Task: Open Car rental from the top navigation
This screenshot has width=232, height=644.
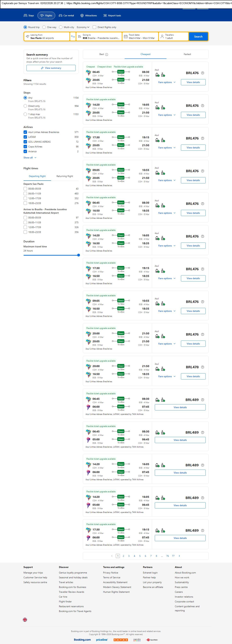Action: (x=66, y=15)
